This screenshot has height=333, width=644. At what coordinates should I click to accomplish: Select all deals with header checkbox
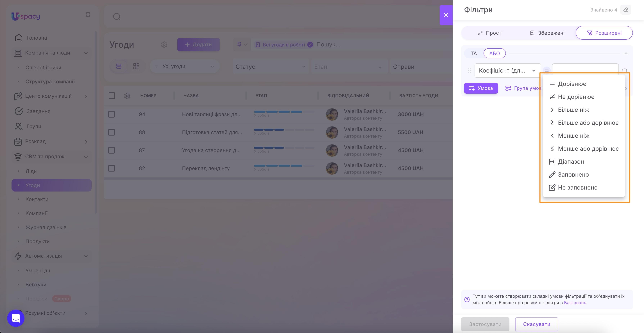(112, 96)
